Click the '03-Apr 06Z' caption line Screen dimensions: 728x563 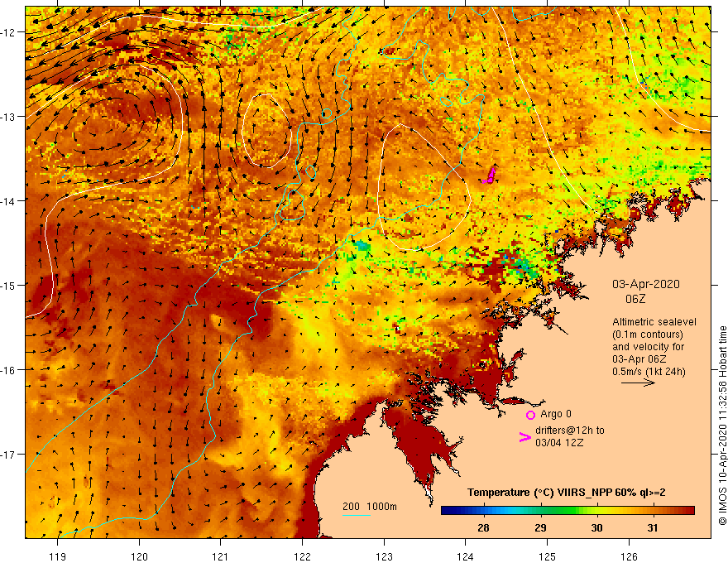tap(639, 359)
